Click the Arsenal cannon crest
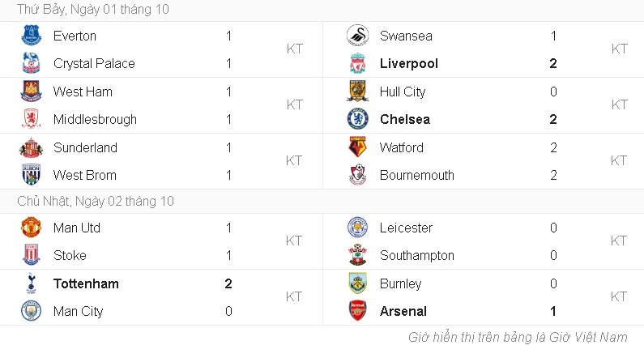The image size is (644, 345). (x=357, y=311)
